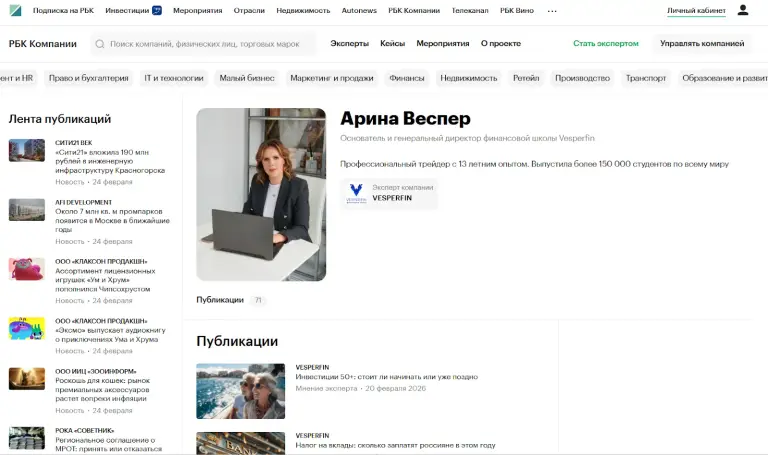The image size is (768, 455).
Task: Open Инвестиции 50+ article thumbnail
Action: point(240,391)
